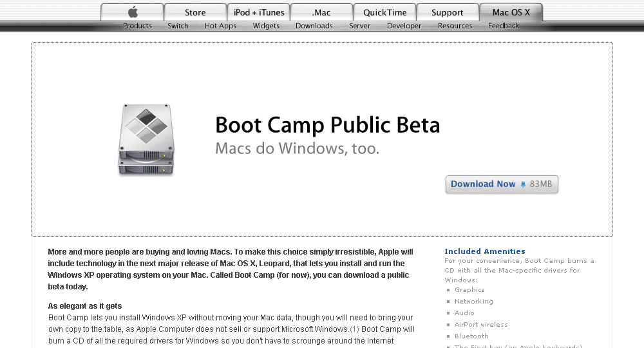
Task: Switch to the .Mac tab
Action: 321,12
